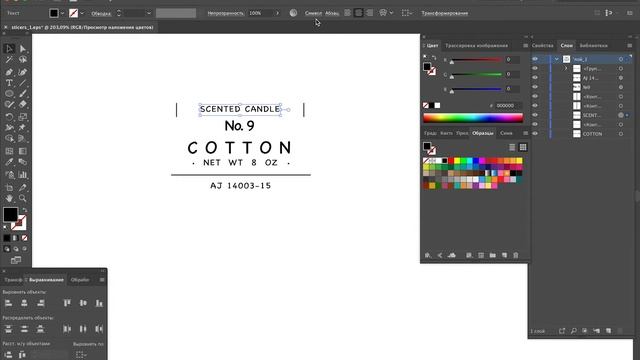Switch to the Библиотеки tab
The image size is (640, 360).
coord(593,45)
